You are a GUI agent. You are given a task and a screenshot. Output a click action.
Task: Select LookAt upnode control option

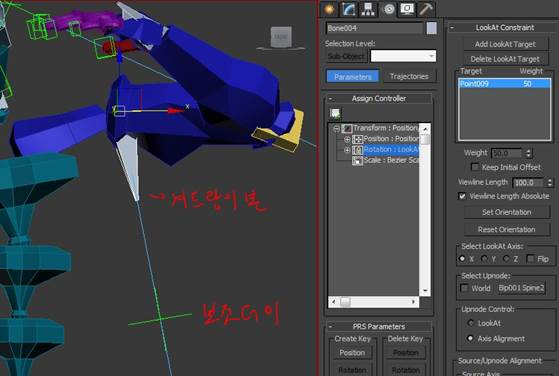(x=470, y=323)
